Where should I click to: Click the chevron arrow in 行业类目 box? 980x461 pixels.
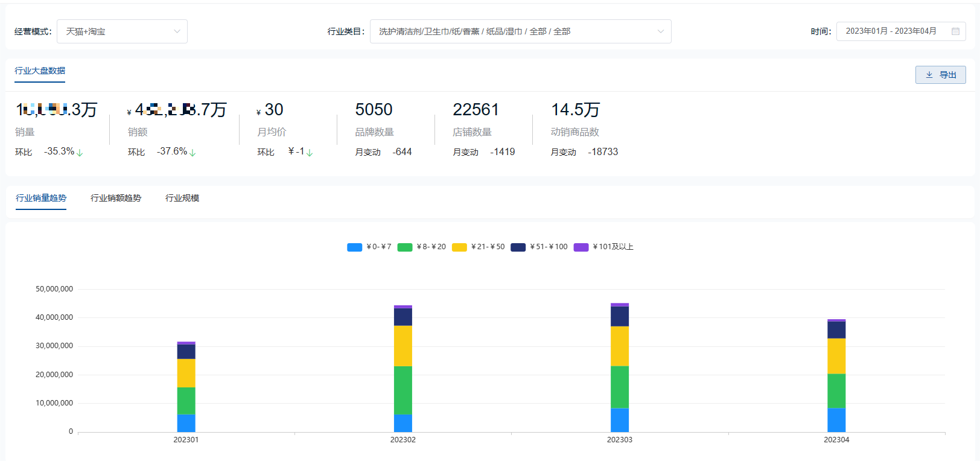661,31
